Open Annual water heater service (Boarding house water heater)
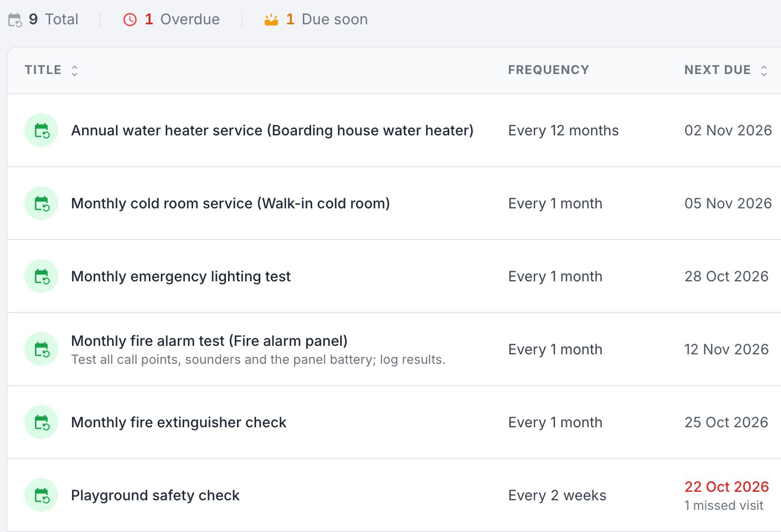Screen dimensions: 781x532 point(272,130)
